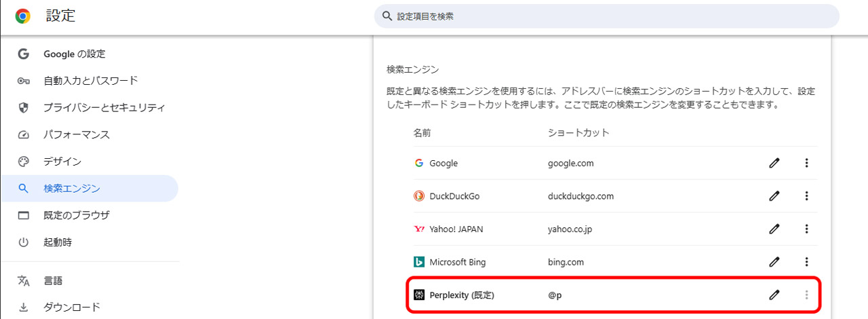Edit the DuckDuckGo search engine entry
Image resolution: width=868 pixels, height=319 pixels.
coord(774,196)
